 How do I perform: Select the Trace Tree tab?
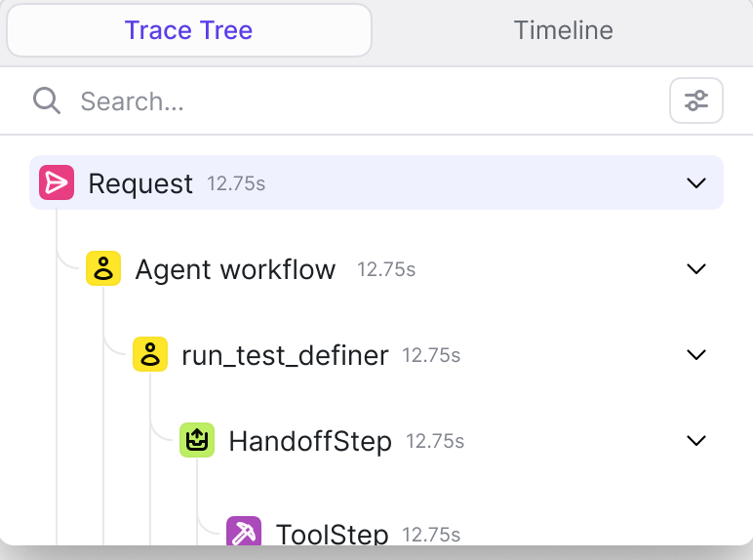(188, 30)
